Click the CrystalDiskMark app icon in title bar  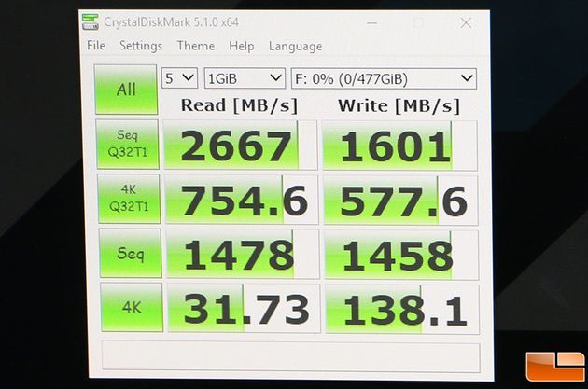click(91, 22)
